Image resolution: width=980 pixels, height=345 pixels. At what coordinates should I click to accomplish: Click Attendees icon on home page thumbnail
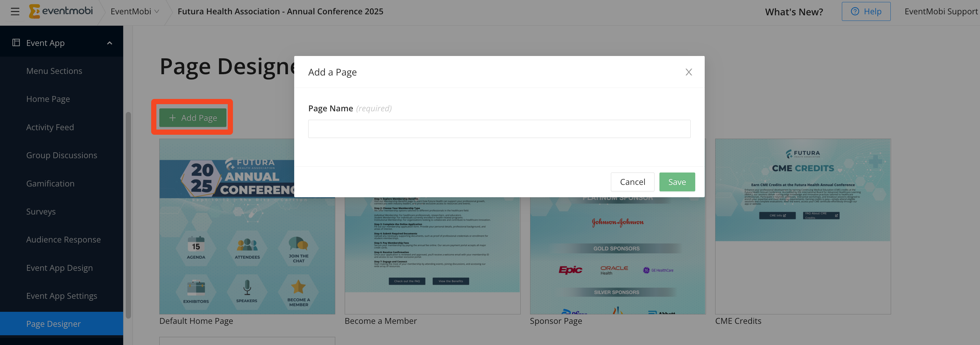pos(247,245)
